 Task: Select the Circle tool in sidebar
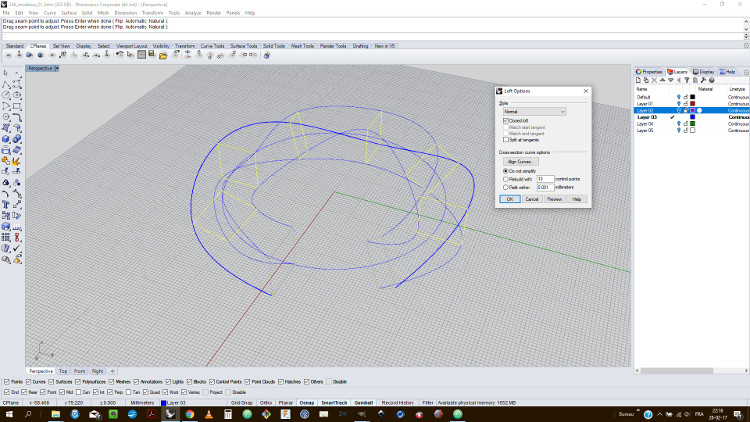point(6,95)
